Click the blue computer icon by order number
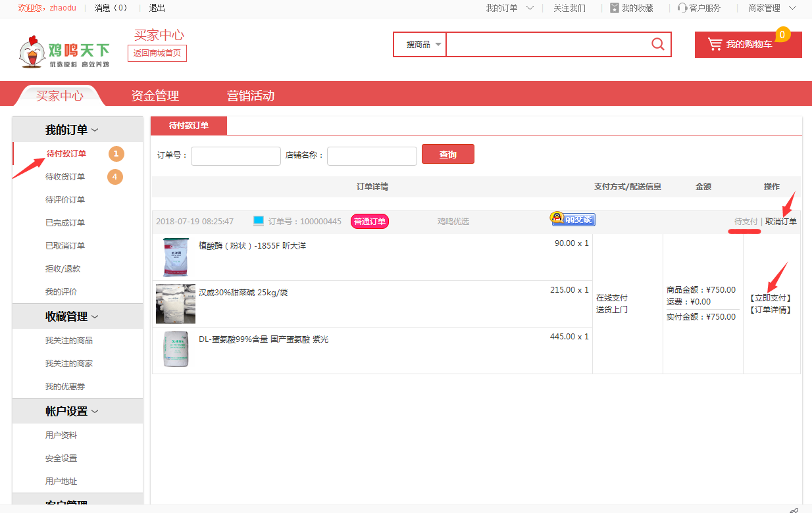 [x=259, y=221]
